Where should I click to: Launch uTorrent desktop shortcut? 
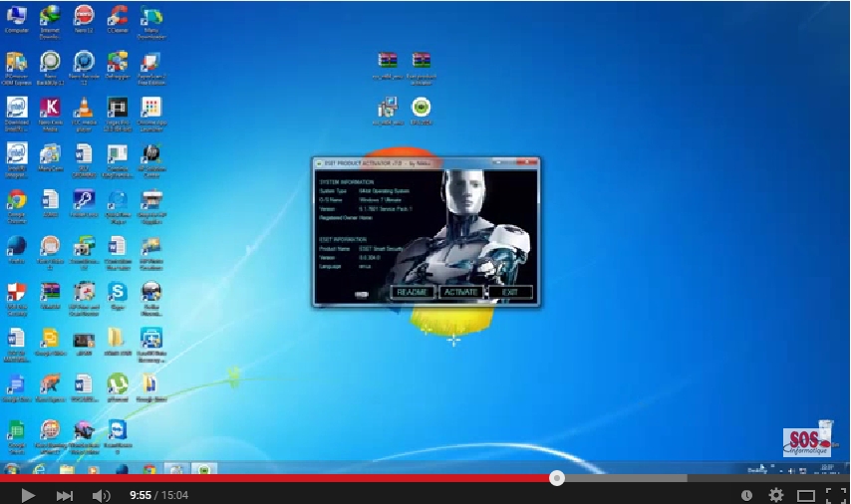pyautogui.click(x=118, y=387)
